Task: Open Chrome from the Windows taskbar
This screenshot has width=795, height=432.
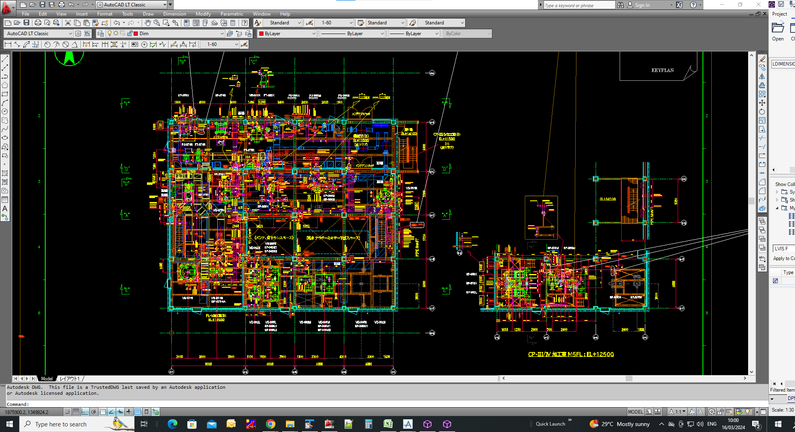Action: tap(271, 424)
